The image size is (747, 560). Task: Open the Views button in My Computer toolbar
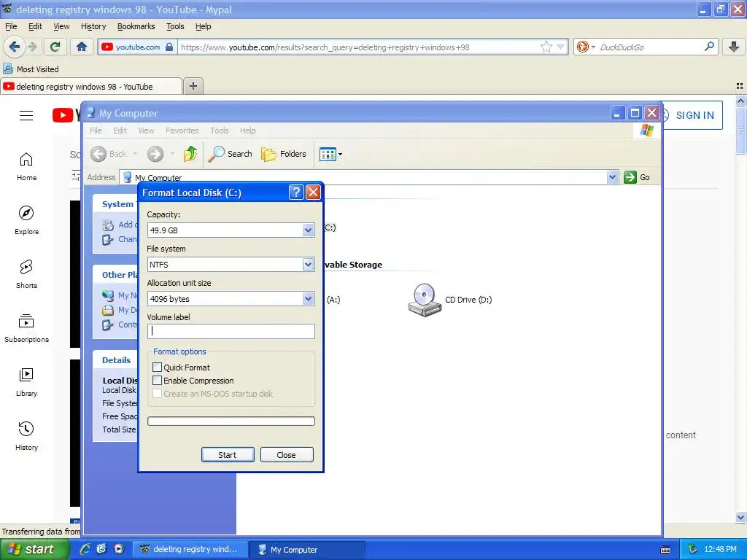pyautogui.click(x=328, y=155)
